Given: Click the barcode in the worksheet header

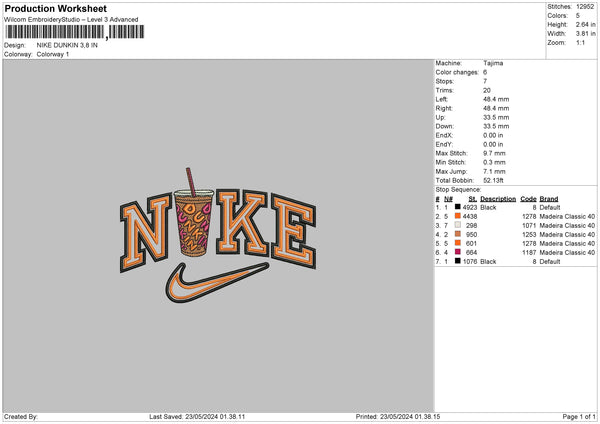Looking at the screenshot, I should tap(75, 32).
